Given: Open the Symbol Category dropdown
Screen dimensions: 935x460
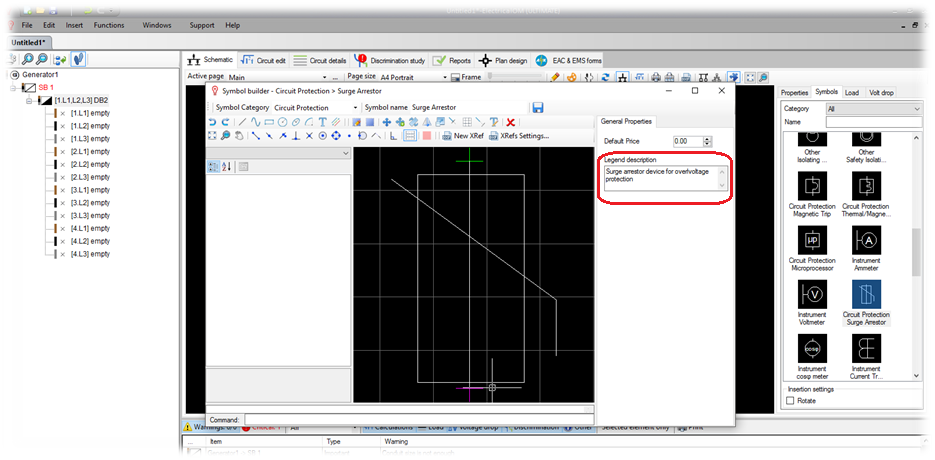Looking at the screenshot, I should [355, 107].
